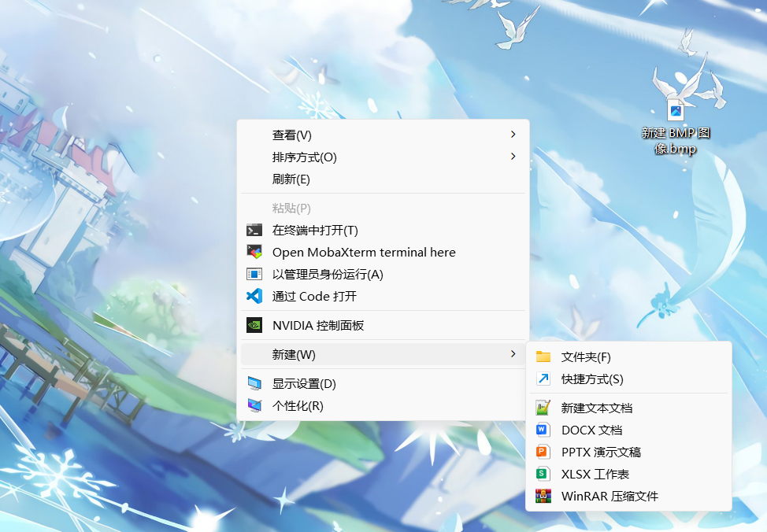Create a new PPTX 演示文稿
The width and height of the screenshot is (767, 532).
tap(628, 451)
